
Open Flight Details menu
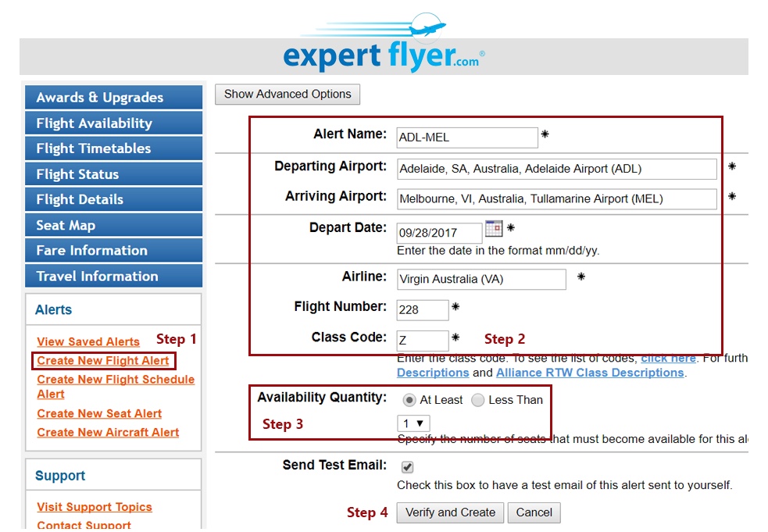point(113,199)
